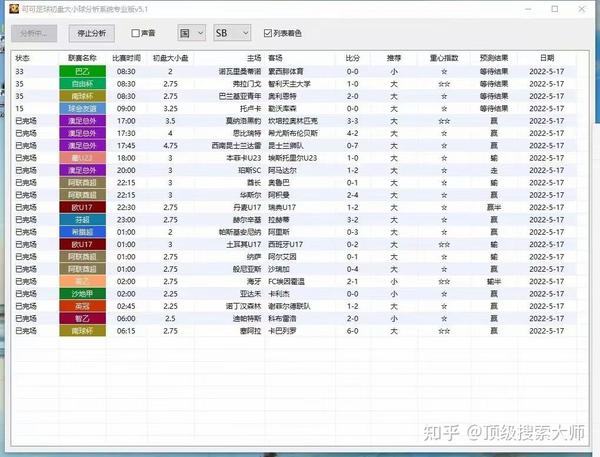Open the 国 dropdown
Screen dimensions: 600x457
(192, 33)
